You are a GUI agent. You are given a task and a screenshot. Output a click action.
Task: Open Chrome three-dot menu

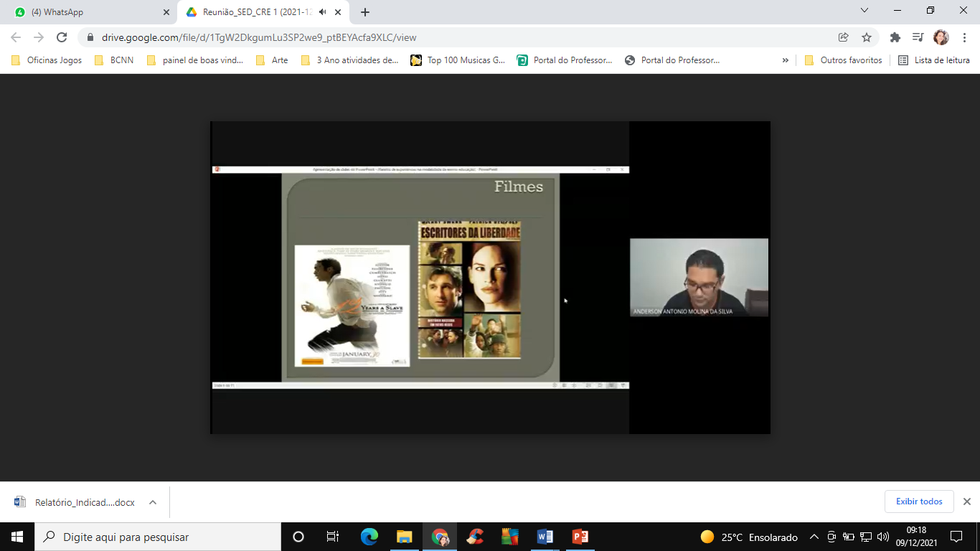click(x=965, y=37)
